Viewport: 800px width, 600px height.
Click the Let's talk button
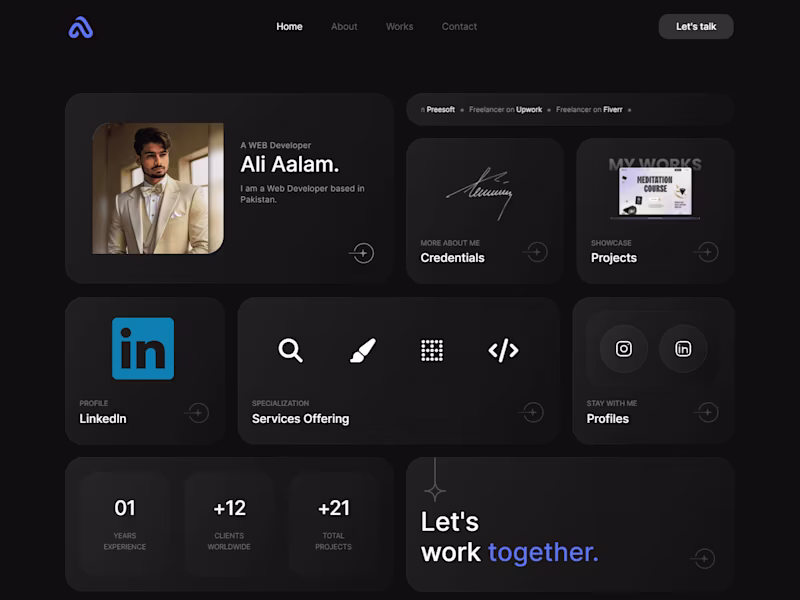(696, 27)
